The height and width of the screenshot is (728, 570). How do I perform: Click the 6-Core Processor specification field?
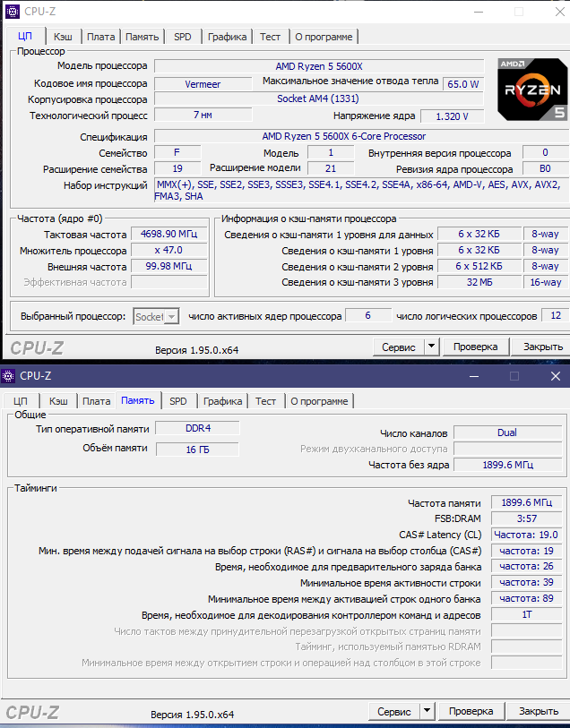361,136
